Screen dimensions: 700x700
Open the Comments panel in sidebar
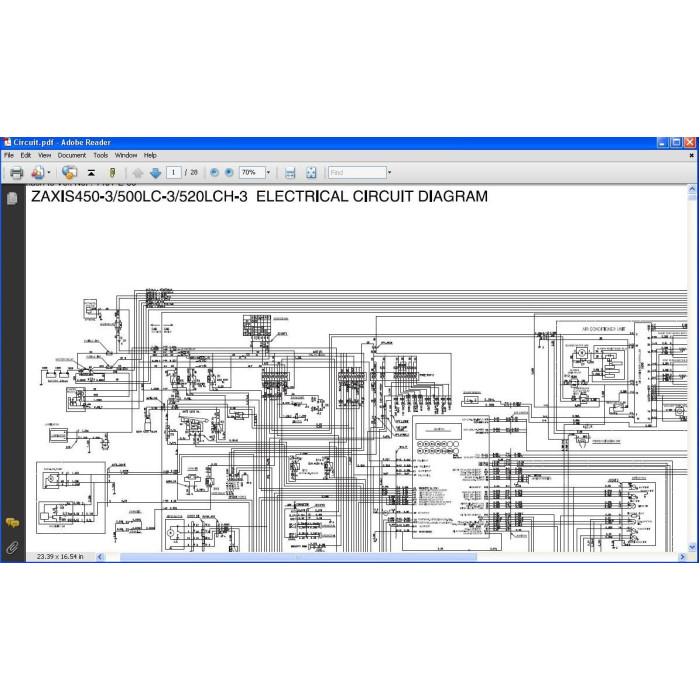point(12,523)
